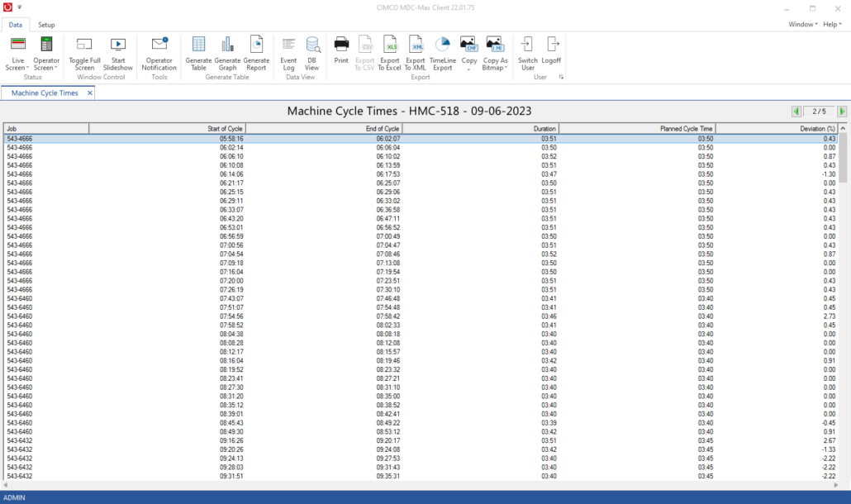The height and width of the screenshot is (504, 851).
Task: Open the Window menu
Action: [801, 24]
